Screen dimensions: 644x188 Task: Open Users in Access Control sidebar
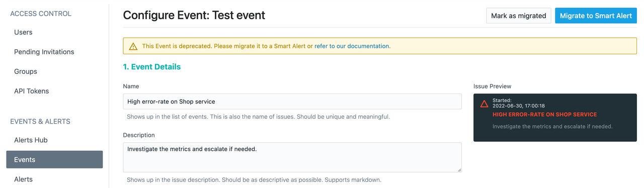[x=23, y=32]
